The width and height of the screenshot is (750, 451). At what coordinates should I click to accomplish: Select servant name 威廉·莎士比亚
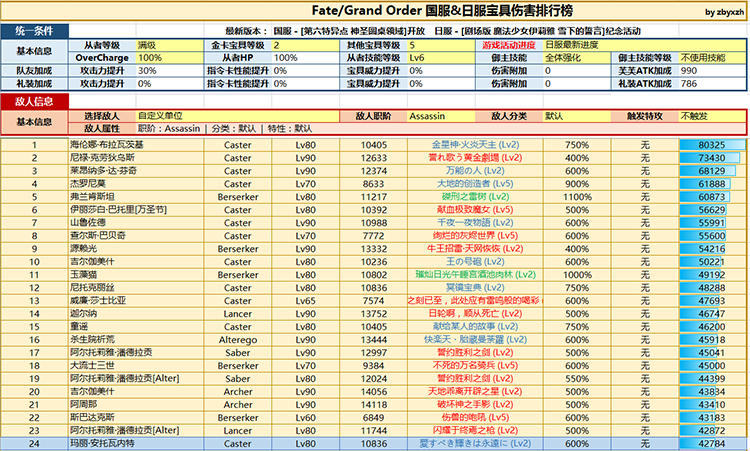tap(98, 300)
